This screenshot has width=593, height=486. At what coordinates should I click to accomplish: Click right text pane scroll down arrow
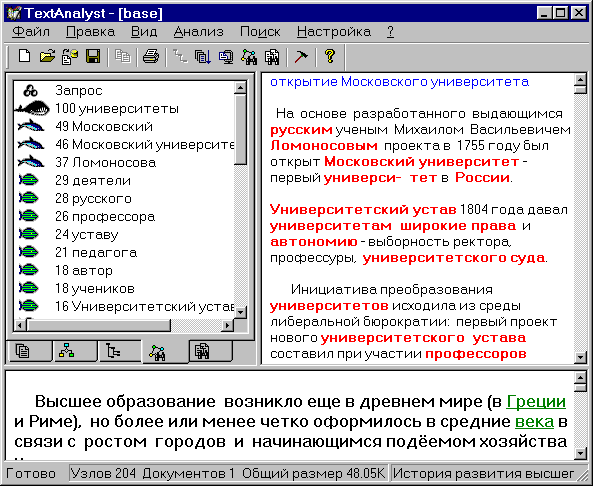tap(580, 357)
